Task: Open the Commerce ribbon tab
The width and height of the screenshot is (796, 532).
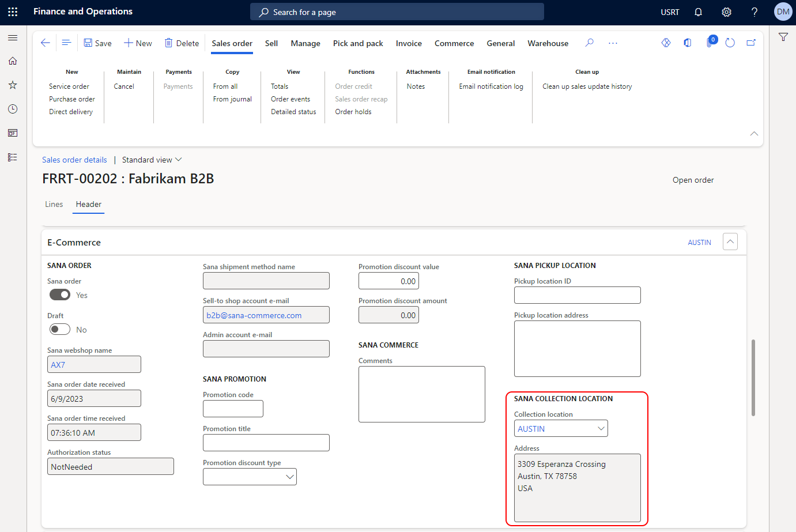Action: [x=454, y=43]
